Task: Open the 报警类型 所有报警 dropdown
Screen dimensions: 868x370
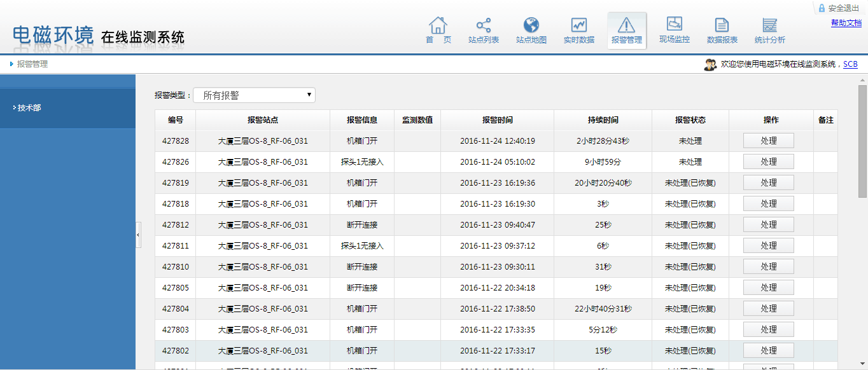Action: [x=254, y=95]
